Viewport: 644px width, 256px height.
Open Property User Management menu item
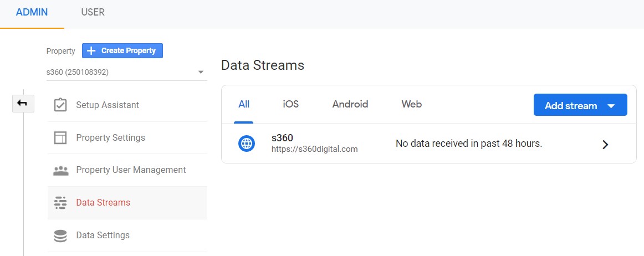click(x=127, y=170)
